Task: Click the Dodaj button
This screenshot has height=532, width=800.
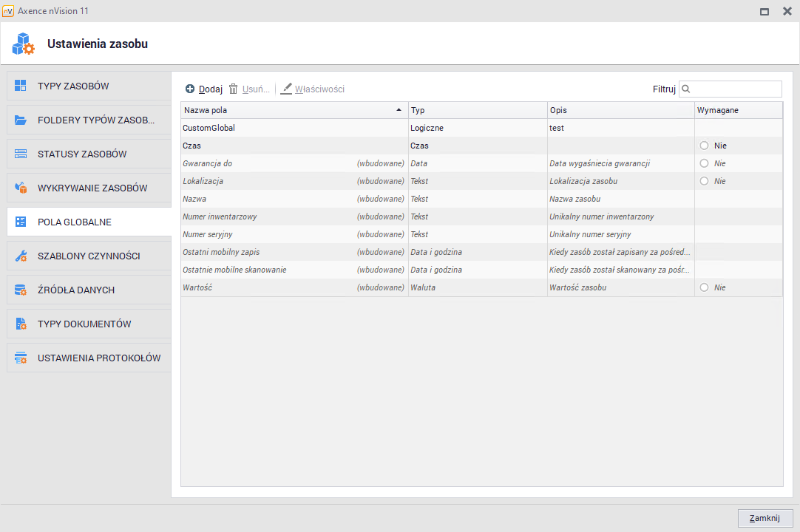Action: [x=204, y=89]
